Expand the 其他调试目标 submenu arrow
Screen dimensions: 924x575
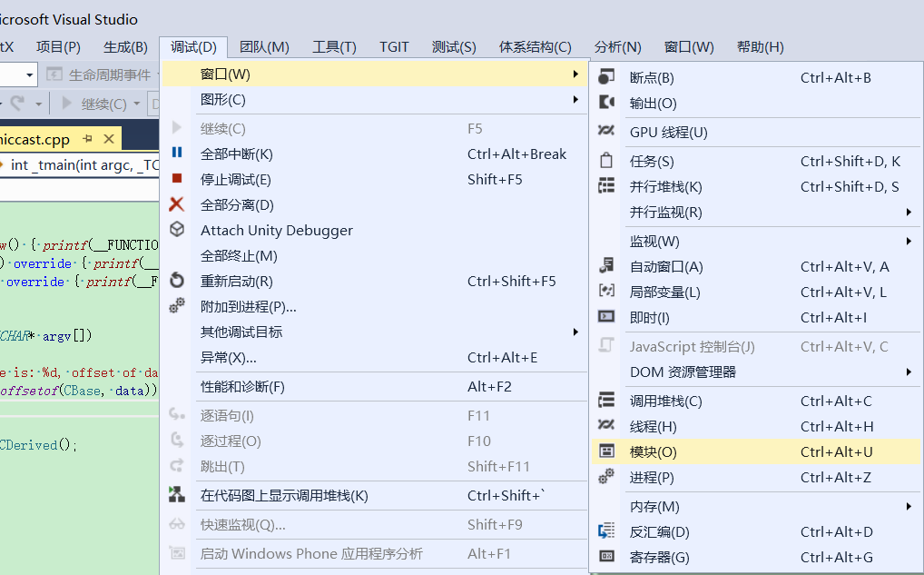[575, 332]
